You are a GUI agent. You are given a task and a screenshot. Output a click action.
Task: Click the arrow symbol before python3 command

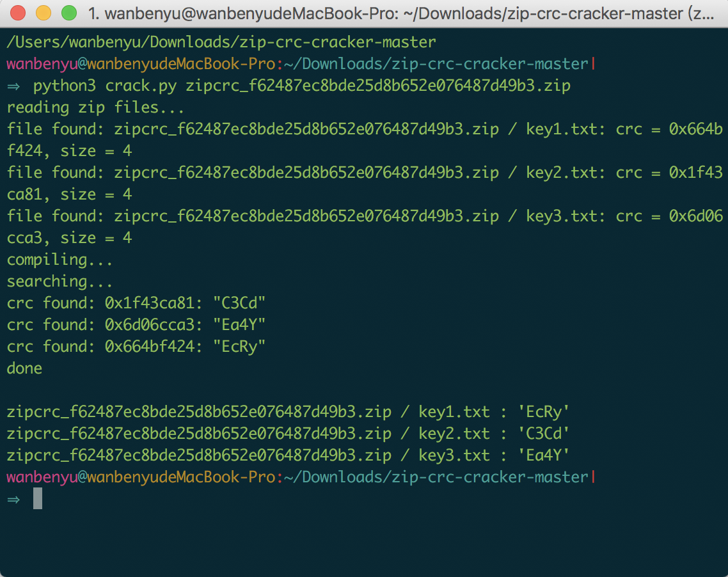[13, 86]
